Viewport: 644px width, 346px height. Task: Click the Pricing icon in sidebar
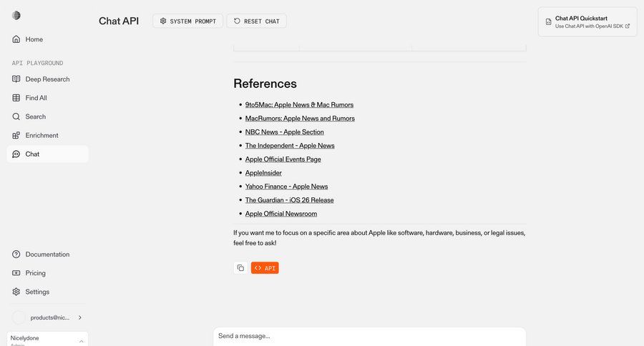click(16, 273)
